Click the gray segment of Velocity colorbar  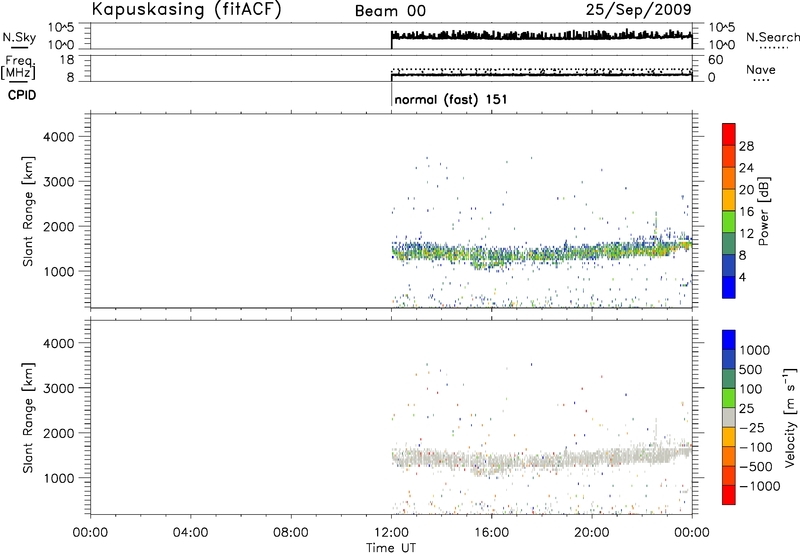click(x=729, y=417)
